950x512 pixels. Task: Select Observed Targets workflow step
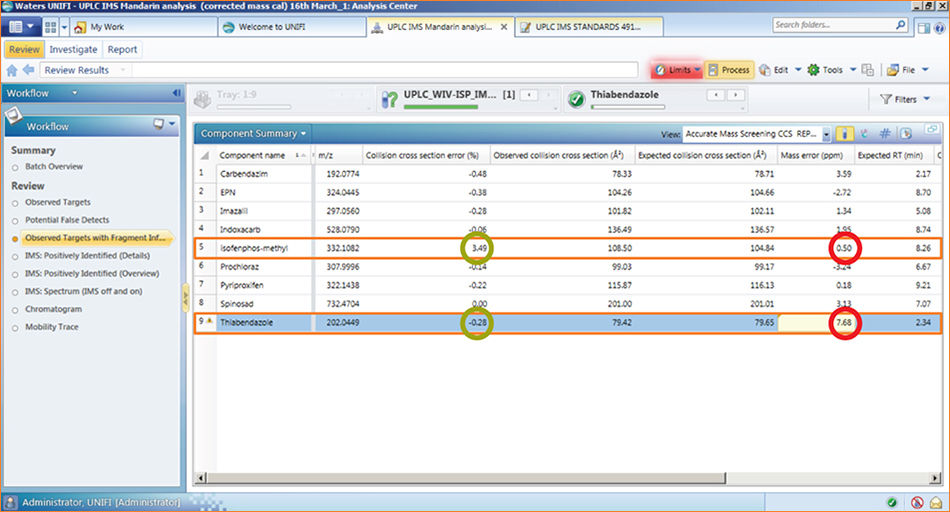[x=58, y=202]
